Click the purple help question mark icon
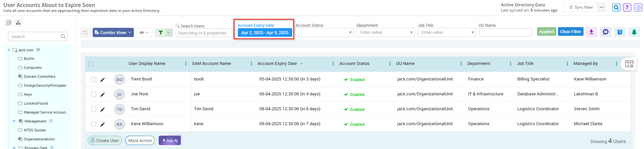The height and width of the screenshot is (149, 644). 627,7
